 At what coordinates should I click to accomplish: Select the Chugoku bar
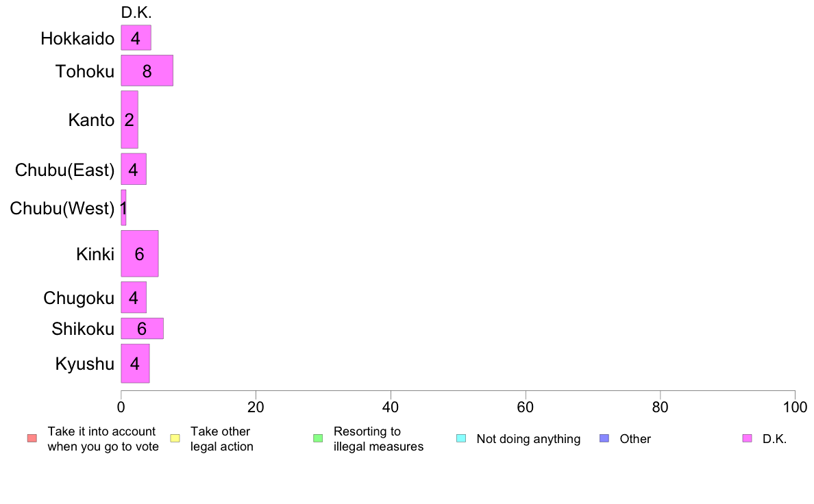(x=134, y=297)
